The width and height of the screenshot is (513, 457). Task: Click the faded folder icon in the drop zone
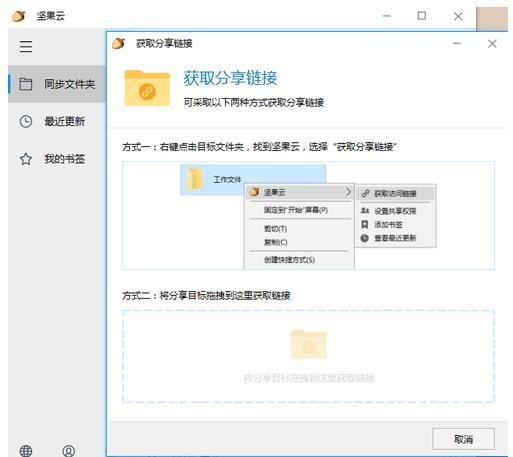click(309, 344)
